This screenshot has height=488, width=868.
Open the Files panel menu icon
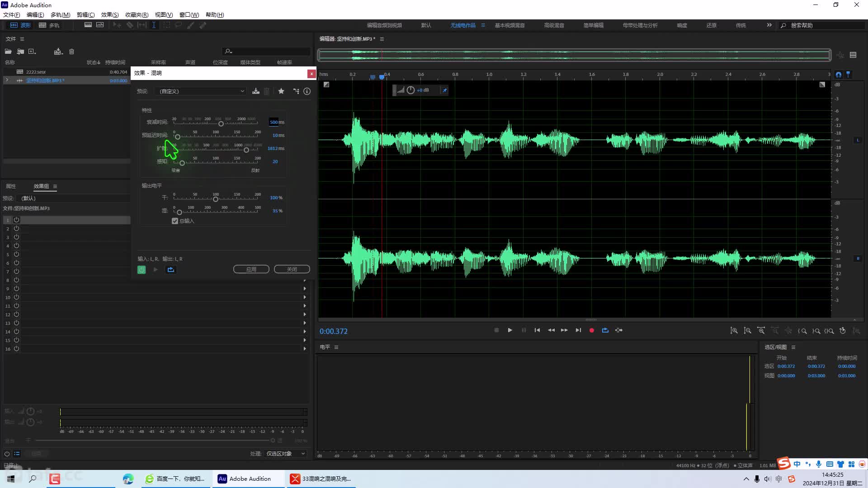(x=22, y=39)
